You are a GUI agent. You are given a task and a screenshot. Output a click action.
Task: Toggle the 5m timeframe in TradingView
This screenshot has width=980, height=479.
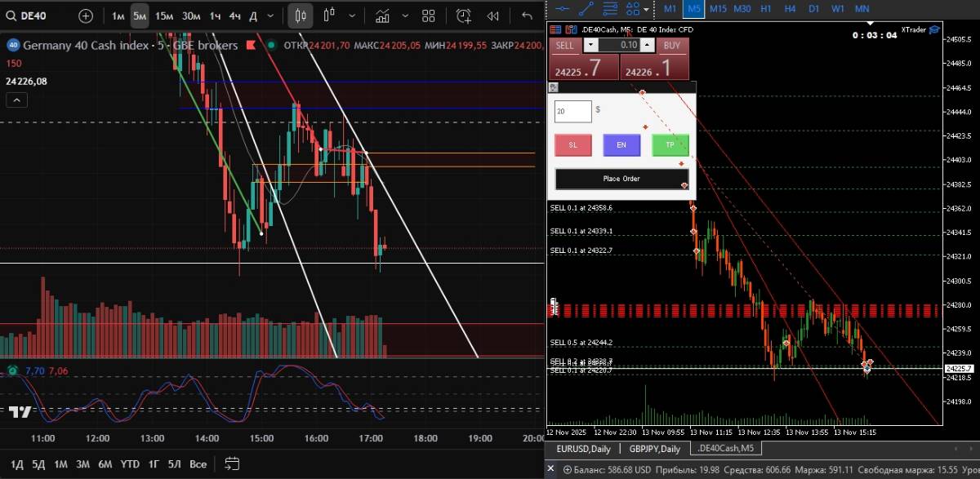140,16
